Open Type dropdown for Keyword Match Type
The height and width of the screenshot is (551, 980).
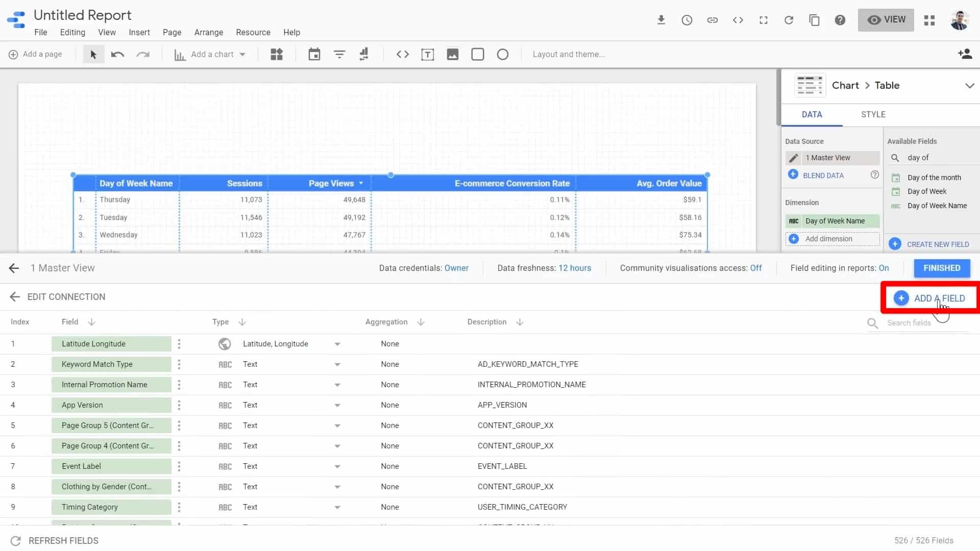click(x=337, y=364)
